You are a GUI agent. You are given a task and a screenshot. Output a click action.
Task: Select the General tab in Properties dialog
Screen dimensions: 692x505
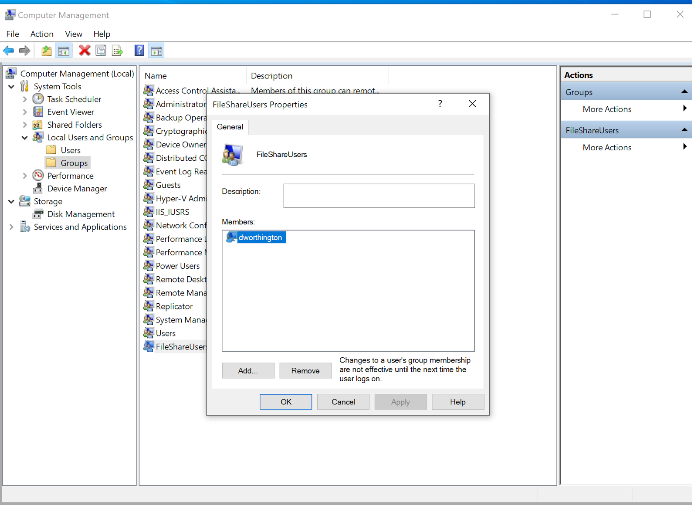click(x=230, y=127)
